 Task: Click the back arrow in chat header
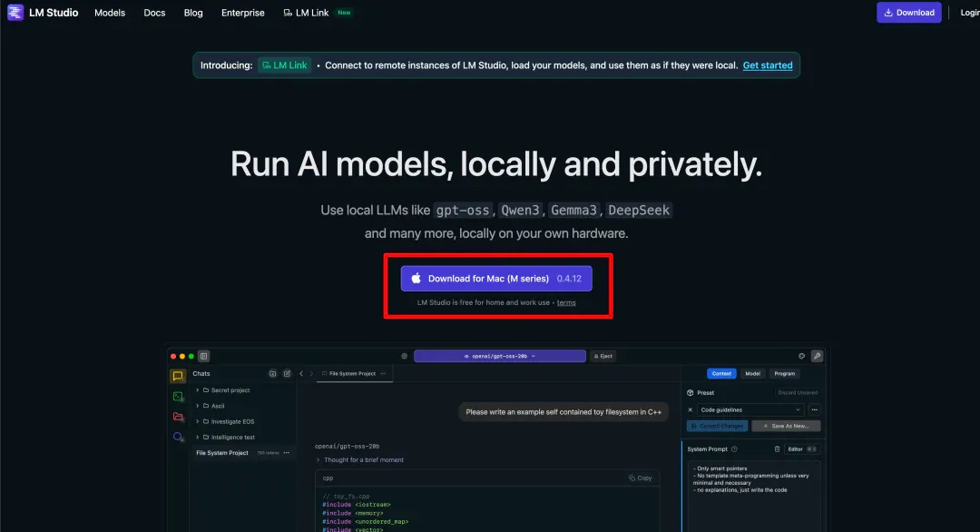(x=301, y=374)
